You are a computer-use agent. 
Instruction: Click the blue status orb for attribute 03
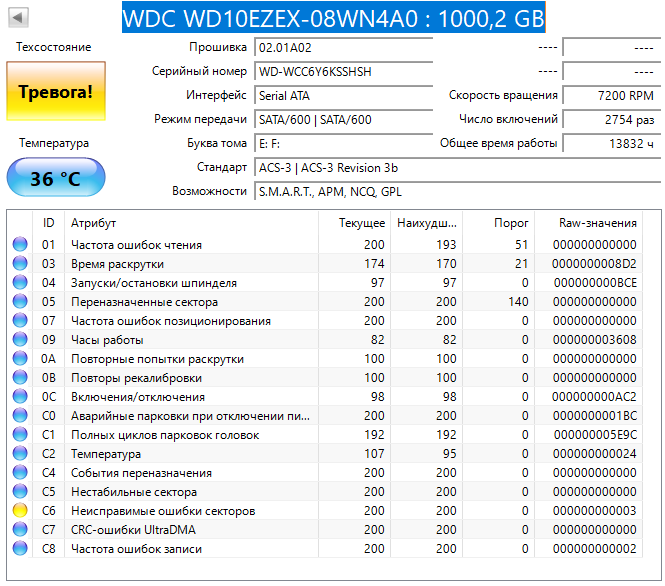click(x=20, y=263)
